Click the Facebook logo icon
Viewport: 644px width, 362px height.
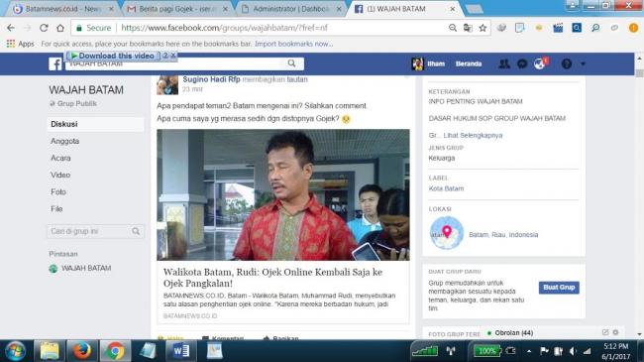55,63
